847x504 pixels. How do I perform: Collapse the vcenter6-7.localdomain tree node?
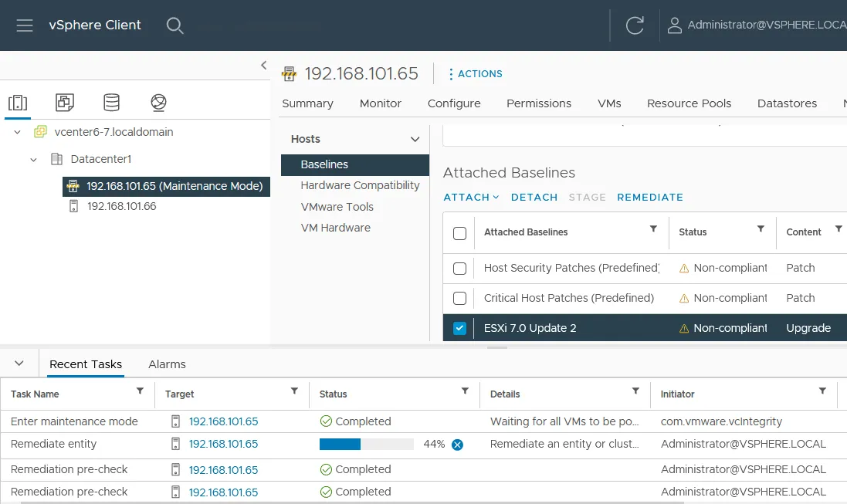click(18, 133)
